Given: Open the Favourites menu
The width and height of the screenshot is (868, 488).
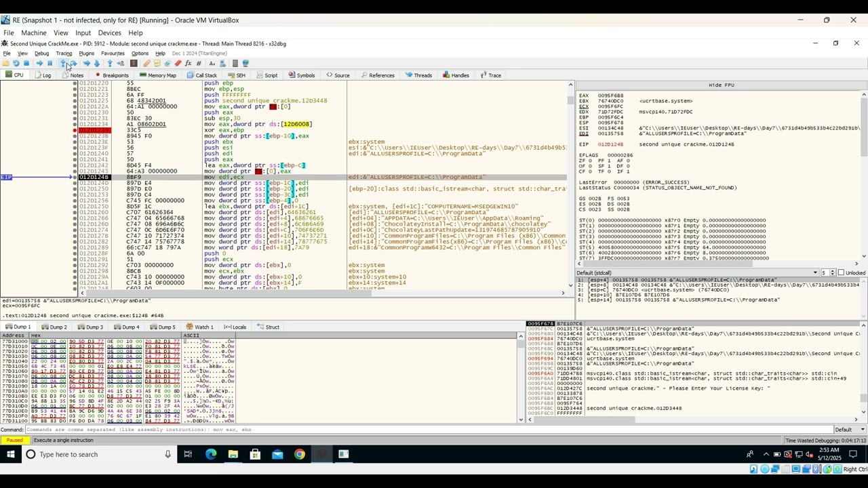Looking at the screenshot, I should coord(113,54).
